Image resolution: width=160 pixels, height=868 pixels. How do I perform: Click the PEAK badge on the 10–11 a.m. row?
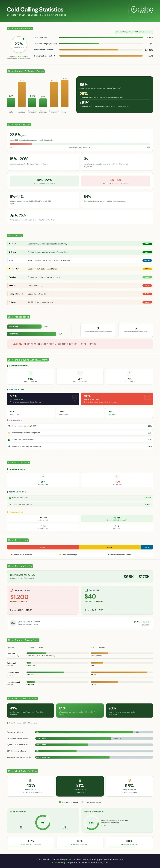click(147, 244)
